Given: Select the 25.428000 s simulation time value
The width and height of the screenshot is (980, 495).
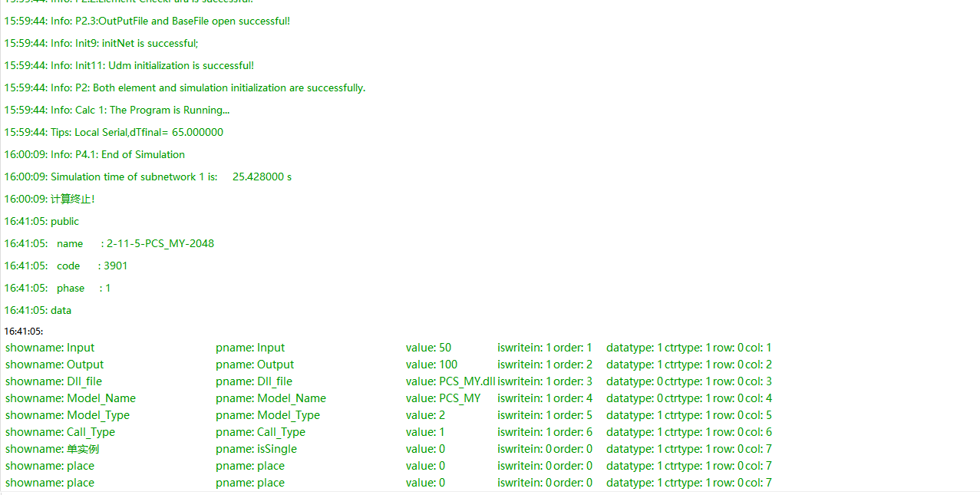Looking at the screenshot, I should [x=262, y=177].
